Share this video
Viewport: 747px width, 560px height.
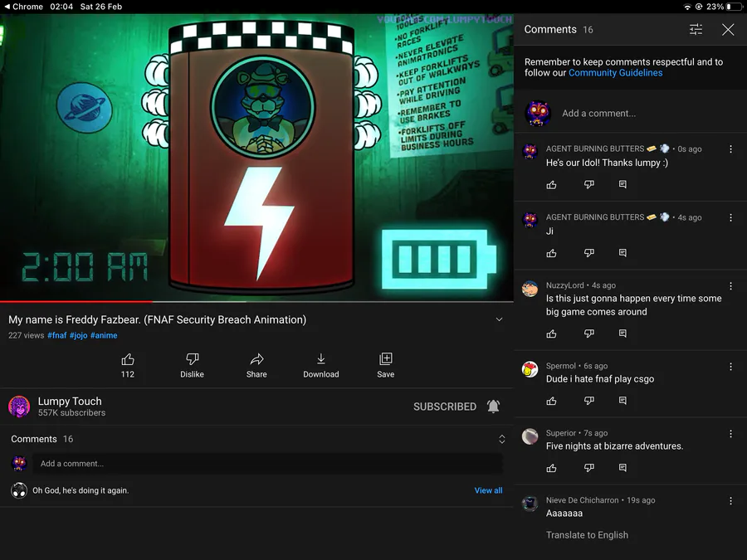pyautogui.click(x=256, y=365)
